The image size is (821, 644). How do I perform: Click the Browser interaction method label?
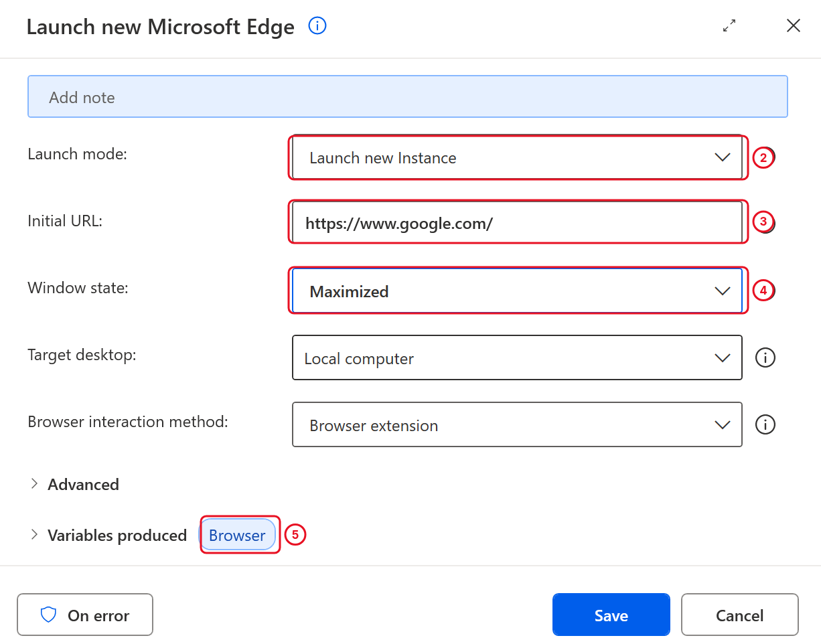point(128,422)
